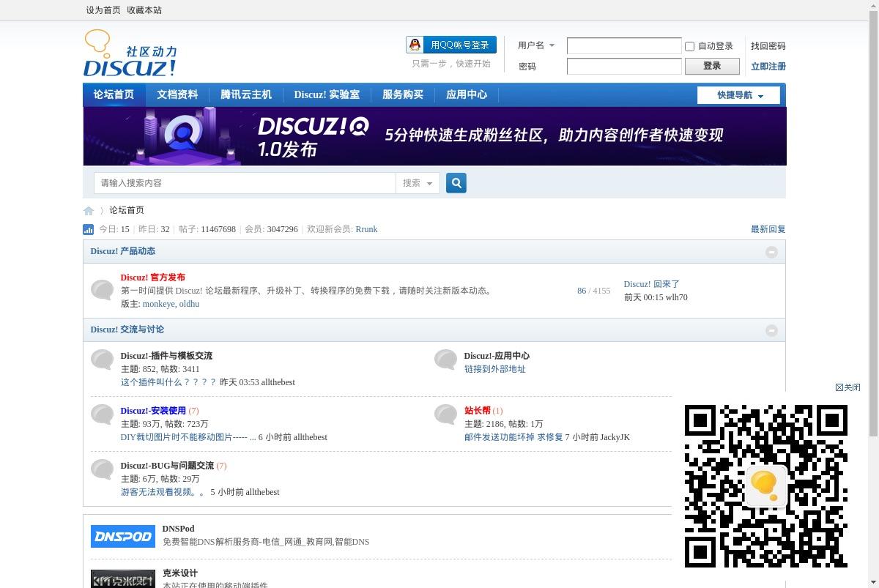
Task: Click the 克米设计 logo image
Action: pyautogui.click(x=123, y=579)
